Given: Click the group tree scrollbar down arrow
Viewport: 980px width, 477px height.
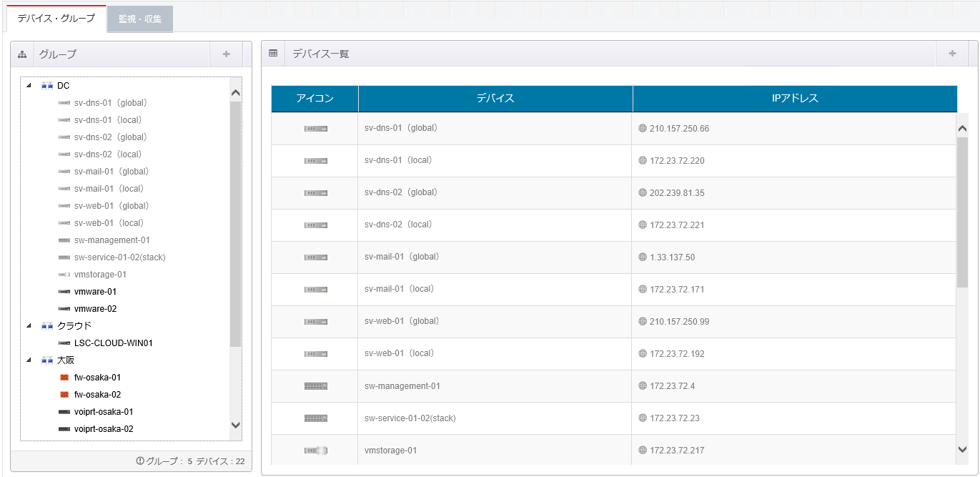Looking at the screenshot, I should pos(236,425).
